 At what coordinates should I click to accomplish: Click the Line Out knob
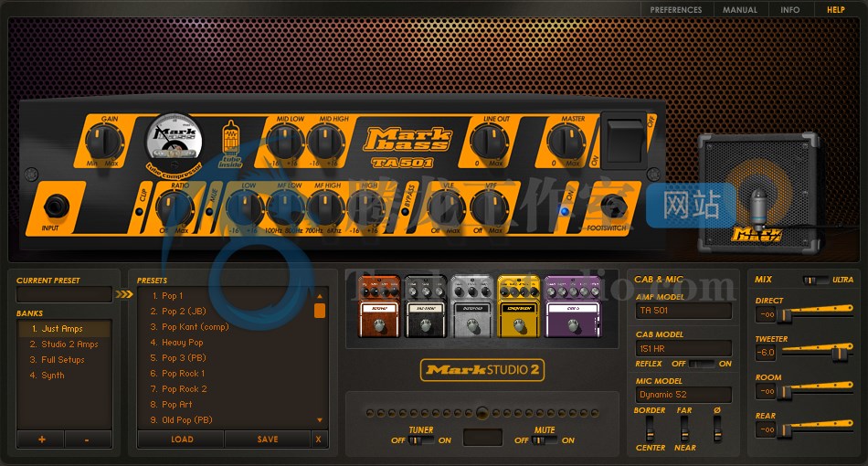(490, 142)
